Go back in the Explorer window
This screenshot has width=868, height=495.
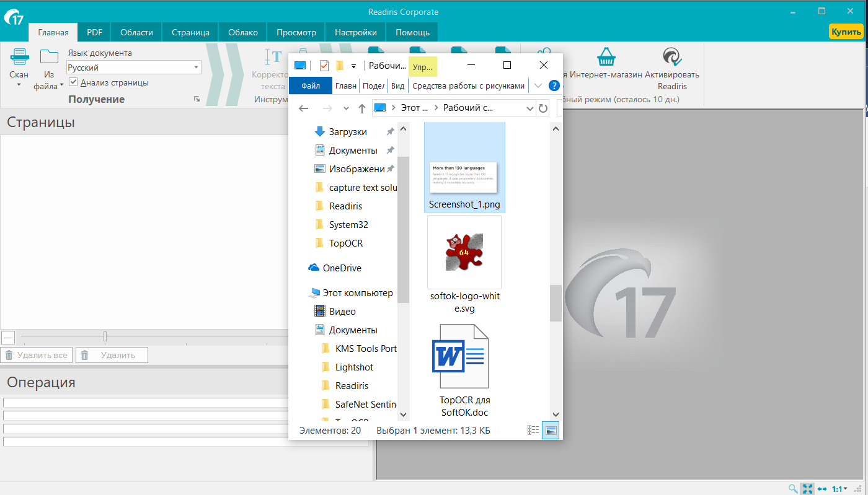click(x=303, y=108)
